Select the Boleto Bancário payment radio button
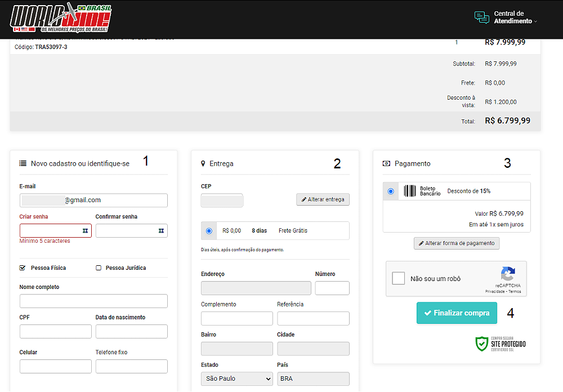Image resolution: width=563 pixels, height=392 pixels. 391,191
